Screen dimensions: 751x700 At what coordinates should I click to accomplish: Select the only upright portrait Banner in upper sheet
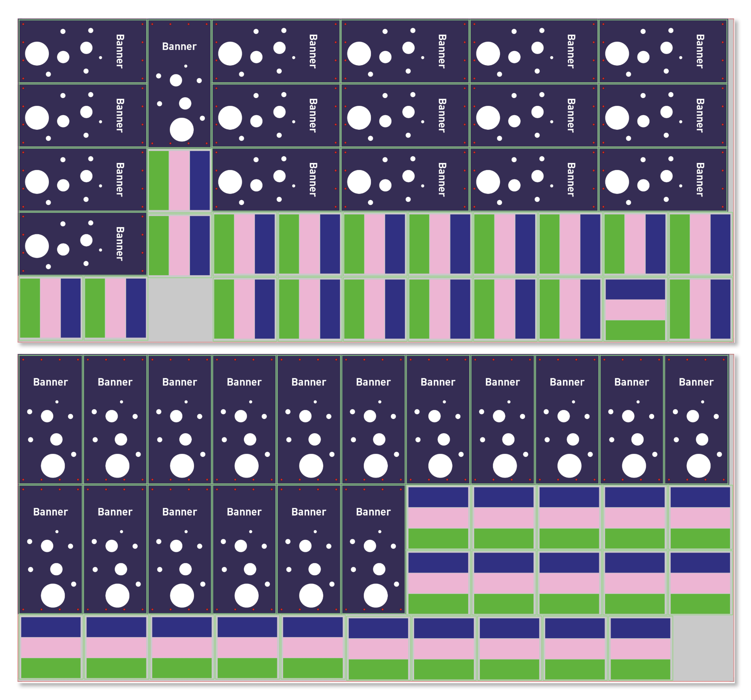pyautogui.click(x=179, y=83)
